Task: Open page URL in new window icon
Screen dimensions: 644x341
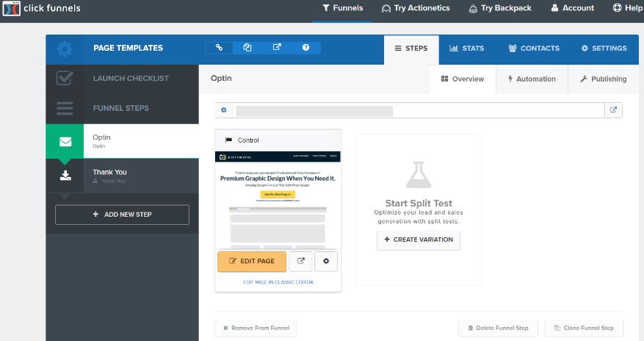Action: pos(613,110)
